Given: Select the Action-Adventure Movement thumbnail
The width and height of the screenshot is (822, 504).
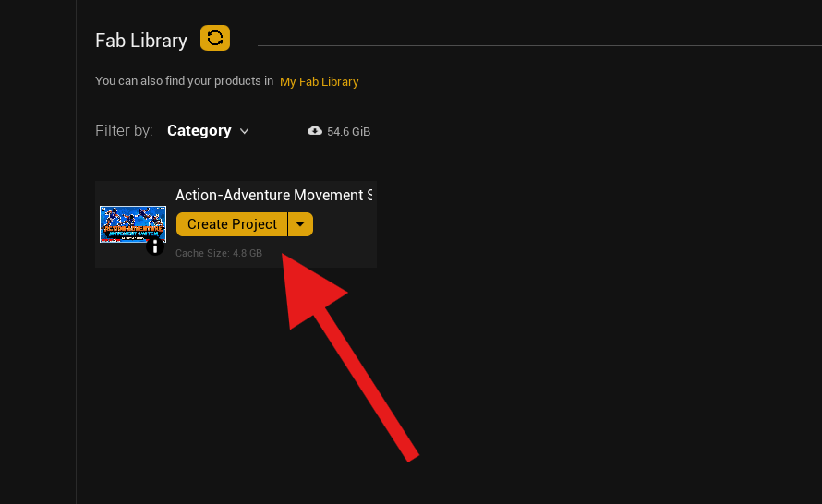Looking at the screenshot, I should click(132, 223).
